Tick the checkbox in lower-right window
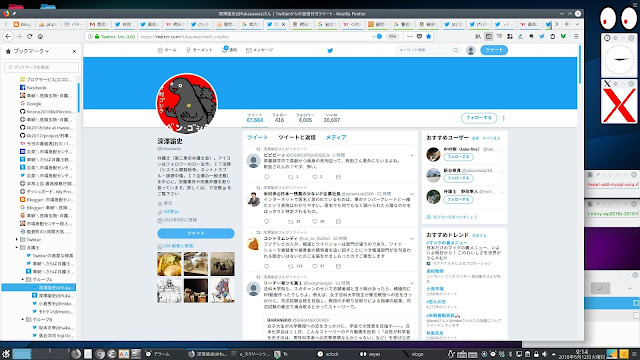 point(600,288)
